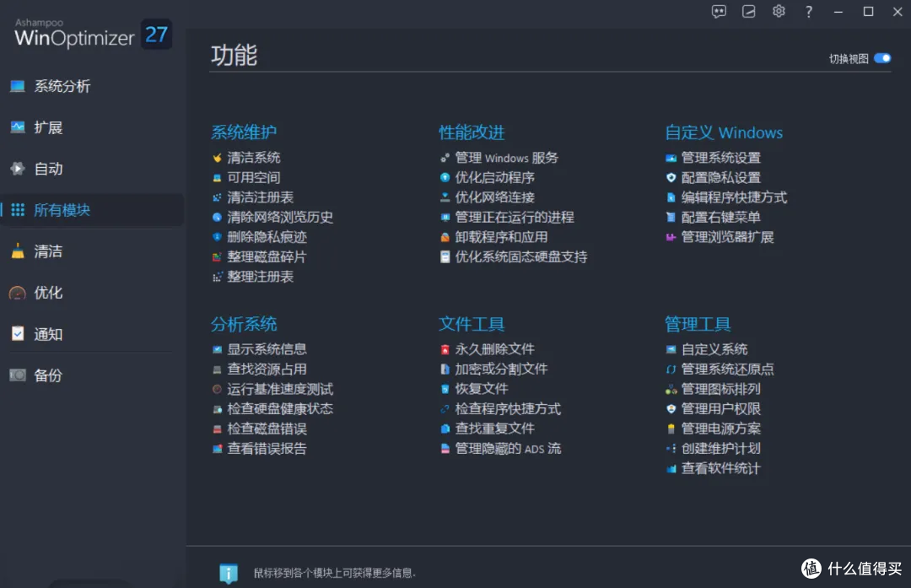Click 性能改进 category heading

(472, 132)
